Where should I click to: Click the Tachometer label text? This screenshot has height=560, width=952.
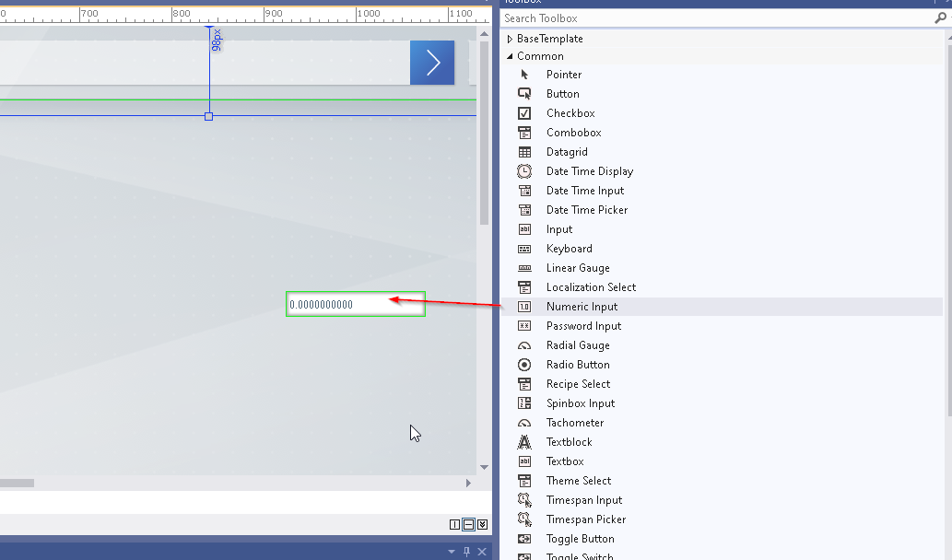(x=575, y=423)
